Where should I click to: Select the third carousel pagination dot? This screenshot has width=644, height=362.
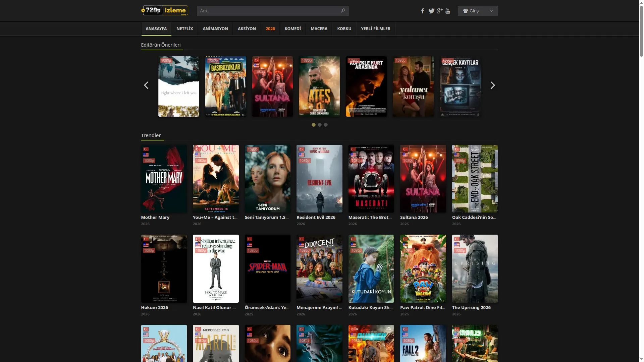tap(326, 125)
